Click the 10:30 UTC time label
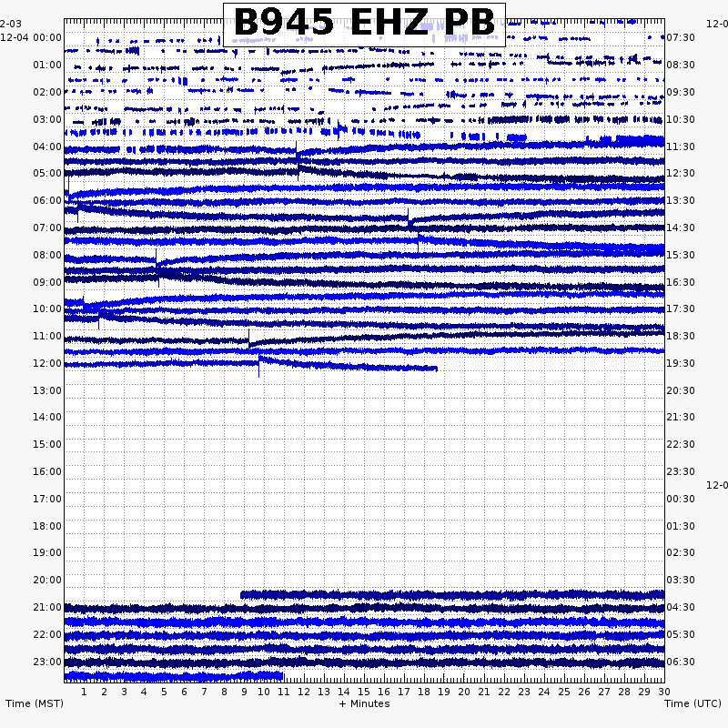 click(x=681, y=119)
